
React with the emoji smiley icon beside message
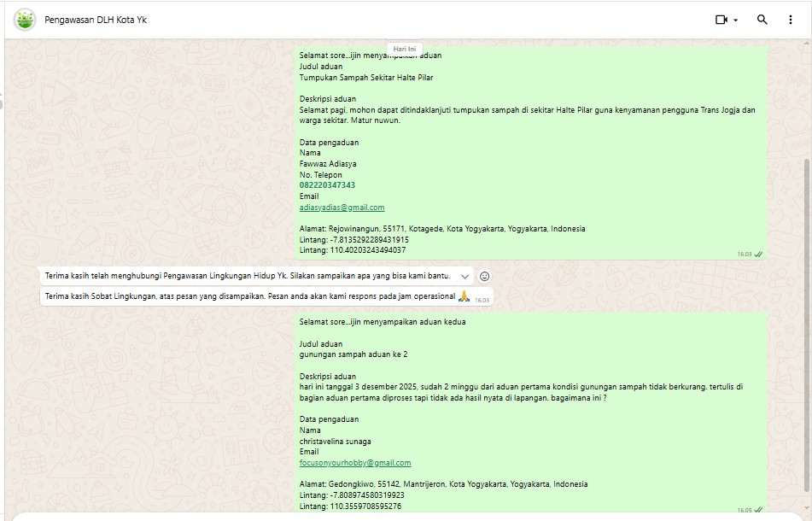click(485, 277)
